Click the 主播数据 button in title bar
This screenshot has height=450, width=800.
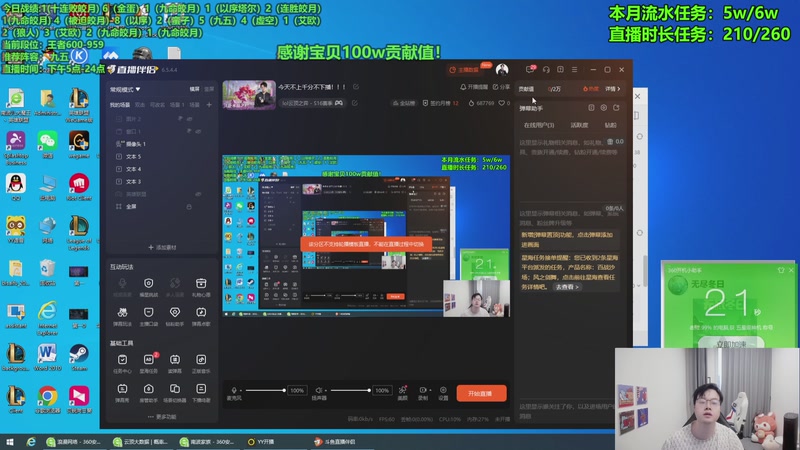point(464,69)
